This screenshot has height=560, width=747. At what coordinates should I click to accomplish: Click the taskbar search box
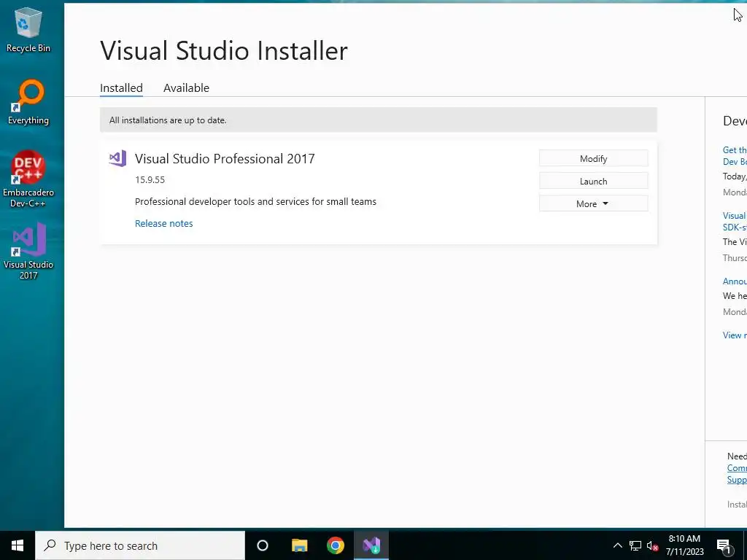(140, 545)
